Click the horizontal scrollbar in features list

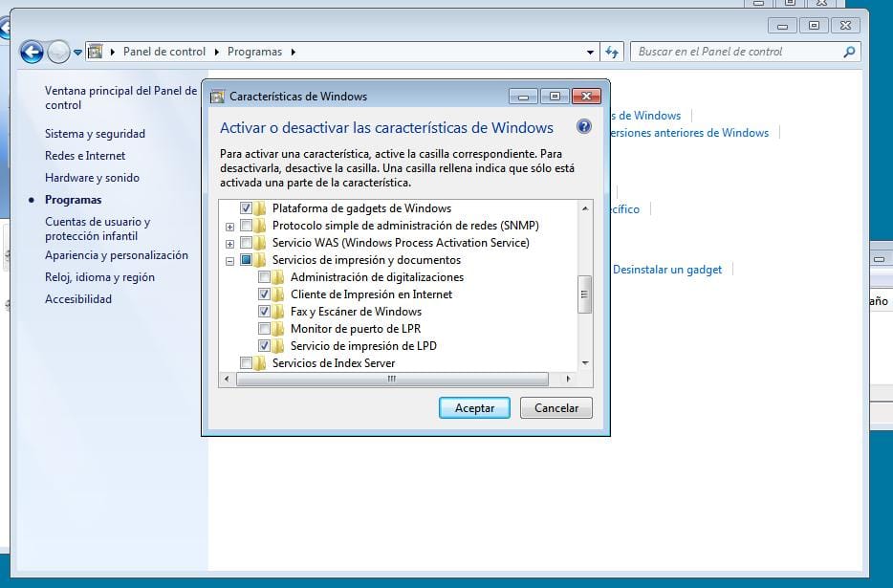(392, 379)
